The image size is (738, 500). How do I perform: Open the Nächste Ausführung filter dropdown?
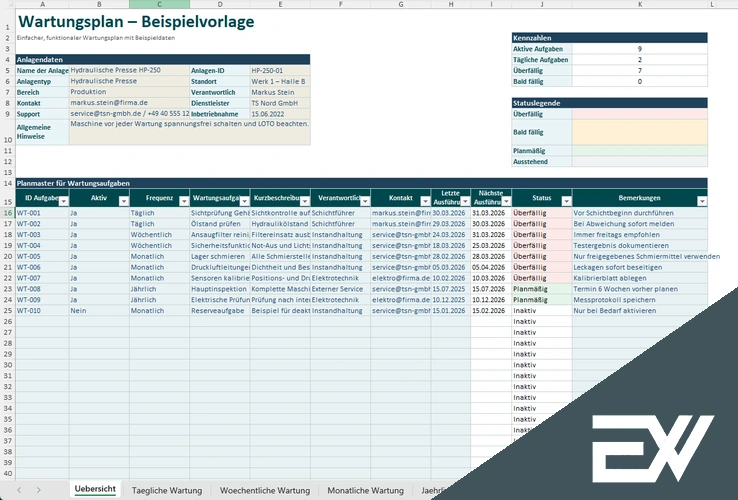(x=506, y=202)
